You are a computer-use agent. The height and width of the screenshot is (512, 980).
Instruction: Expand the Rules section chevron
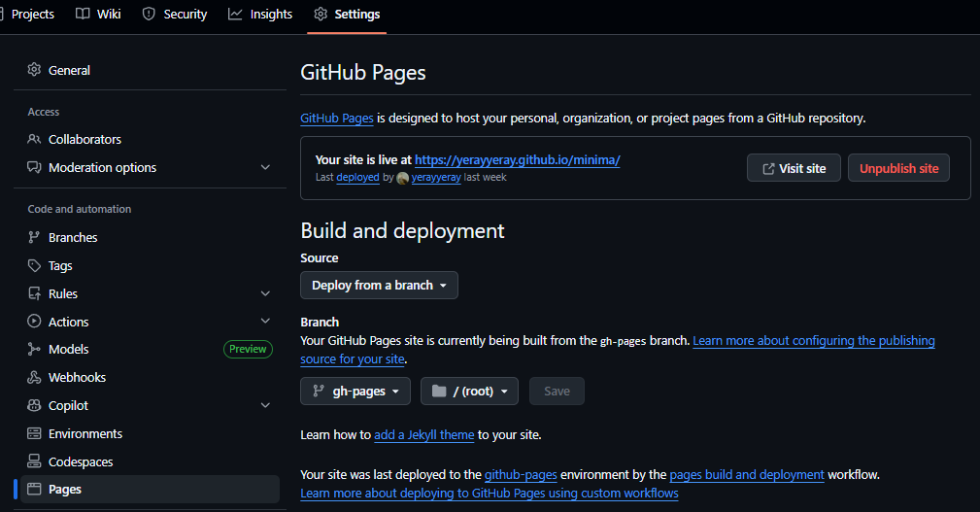tap(265, 293)
